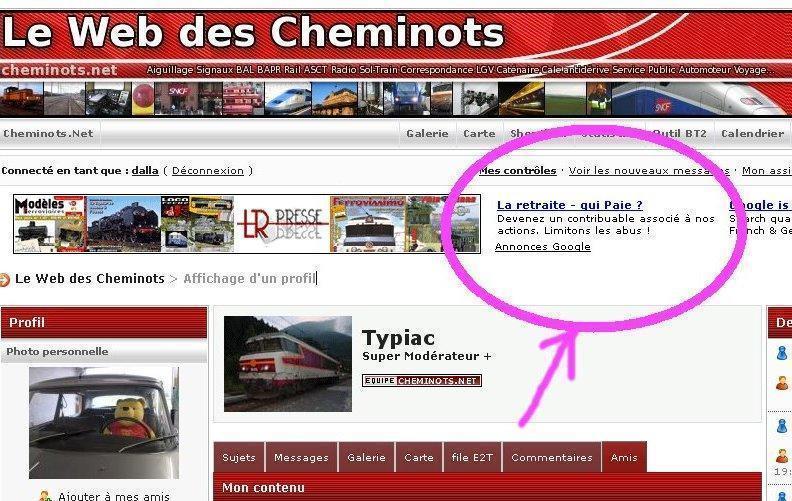Select the Carte item in top menu
Image resolution: width=792 pixels, height=501 pixels.
(x=479, y=134)
